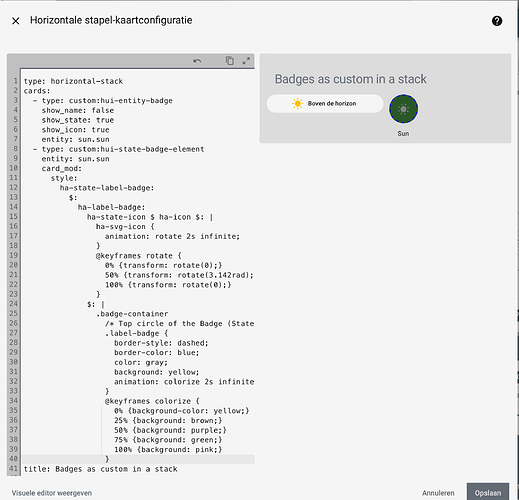Click the 'Badges as custom in a stack' heading

[x=350, y=79]
